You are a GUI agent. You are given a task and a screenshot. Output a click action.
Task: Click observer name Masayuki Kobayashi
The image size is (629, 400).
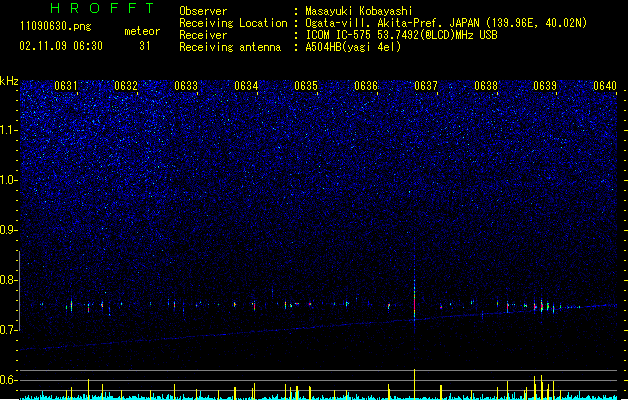359,11
